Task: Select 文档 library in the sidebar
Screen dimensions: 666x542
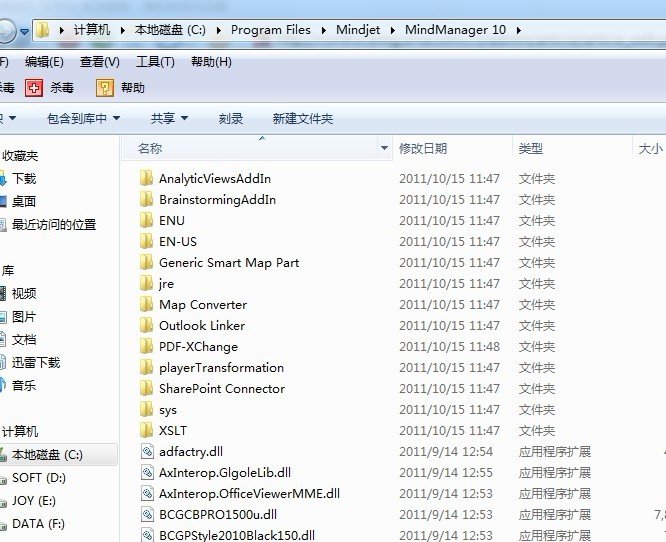Action: click(x=24, y=339)
